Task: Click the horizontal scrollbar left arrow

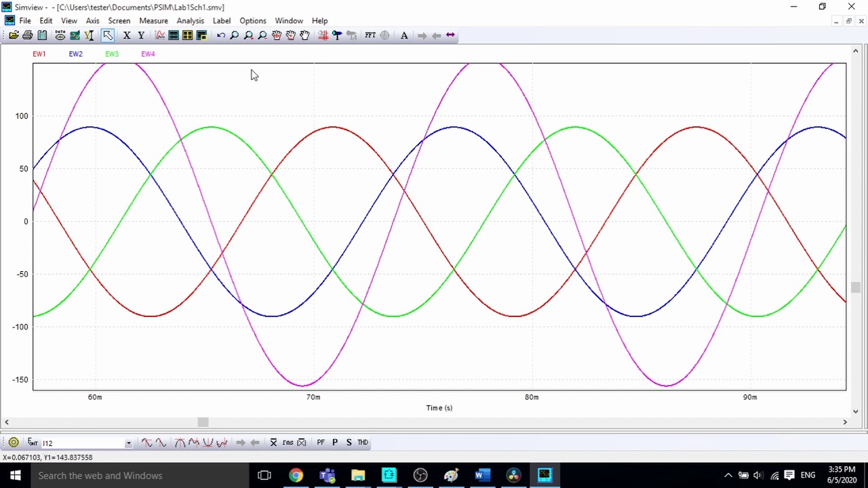Action: (x=6, y=422)
